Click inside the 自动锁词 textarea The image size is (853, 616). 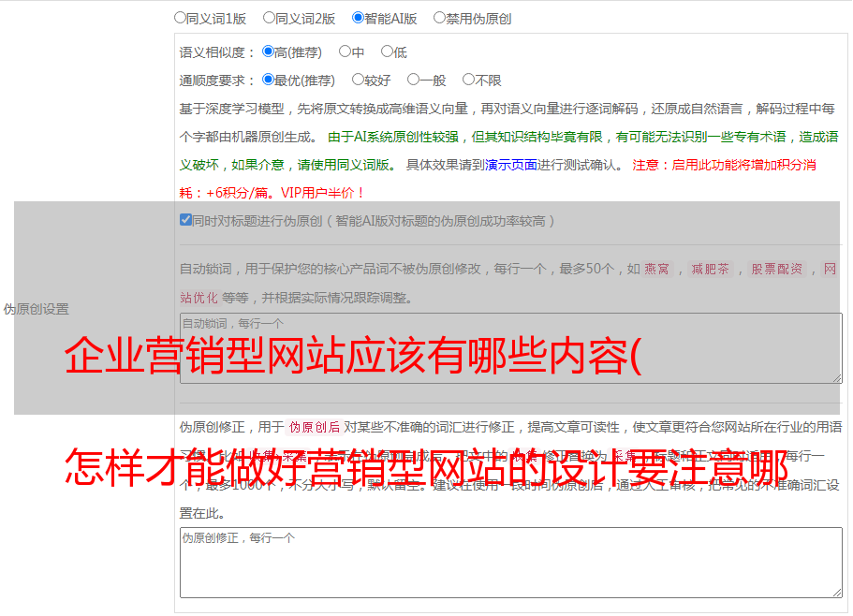coord(511,348)
